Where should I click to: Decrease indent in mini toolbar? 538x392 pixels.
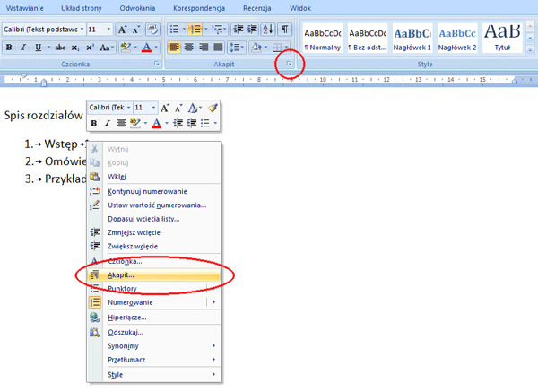[x=178, y=123]
